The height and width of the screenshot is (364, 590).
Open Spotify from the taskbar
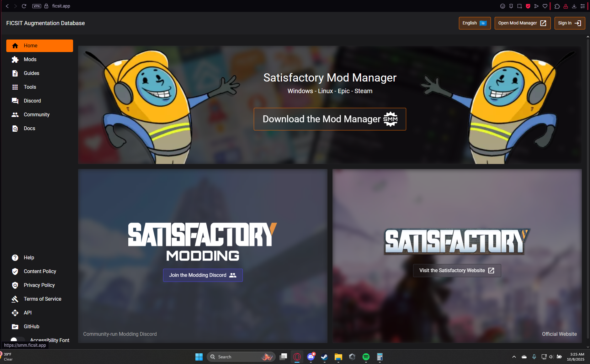366,357
